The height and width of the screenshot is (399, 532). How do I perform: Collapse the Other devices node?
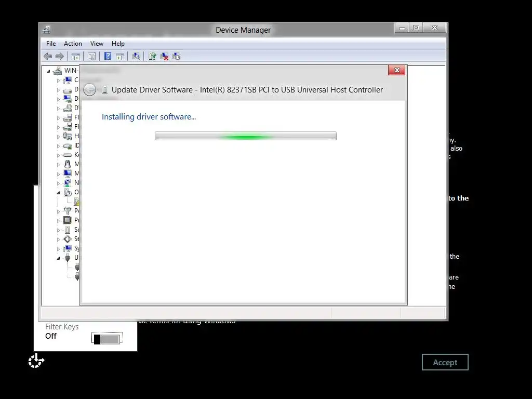(58, 193)
